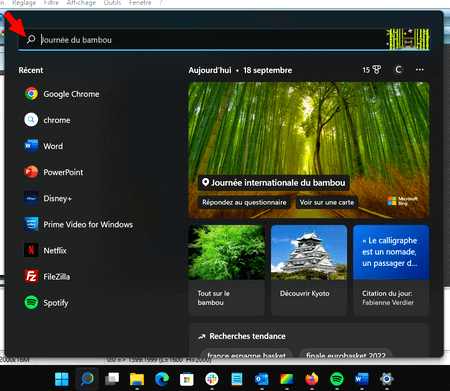The image size is (450, 391).
Task: Launch Microsoft Edge from taskbar
Action: [162, 379]
